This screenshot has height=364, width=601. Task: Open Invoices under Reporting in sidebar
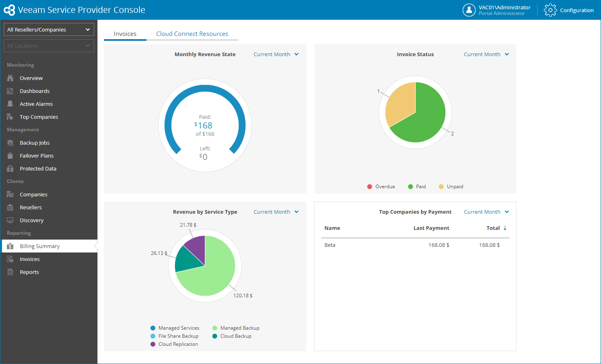(49, 259)
